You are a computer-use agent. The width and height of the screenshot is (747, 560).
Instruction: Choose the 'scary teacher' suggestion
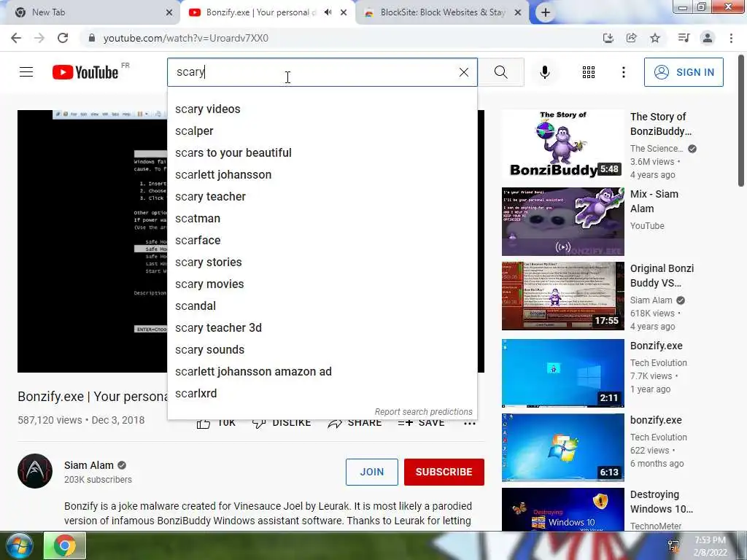pos(322,197)
